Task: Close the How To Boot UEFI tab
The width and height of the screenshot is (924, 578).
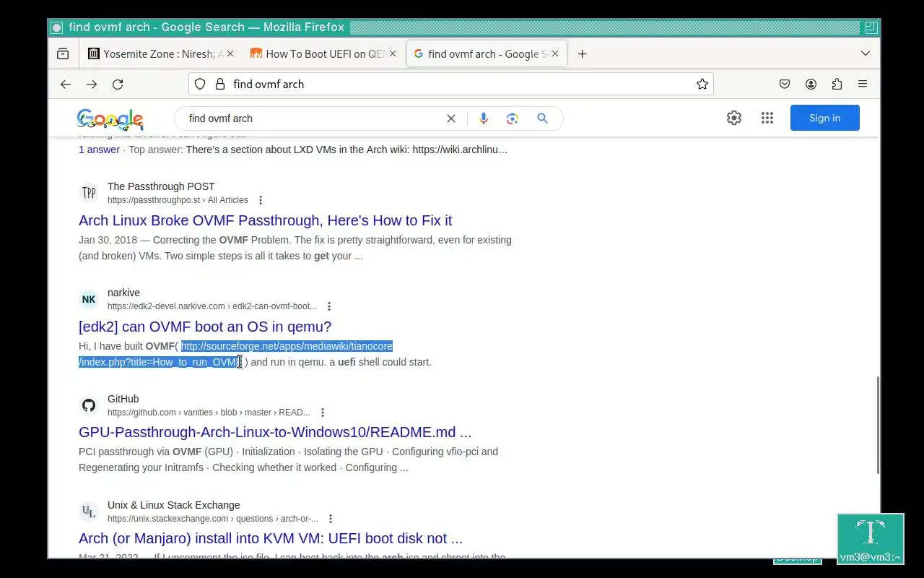Action: coord(393,53)
